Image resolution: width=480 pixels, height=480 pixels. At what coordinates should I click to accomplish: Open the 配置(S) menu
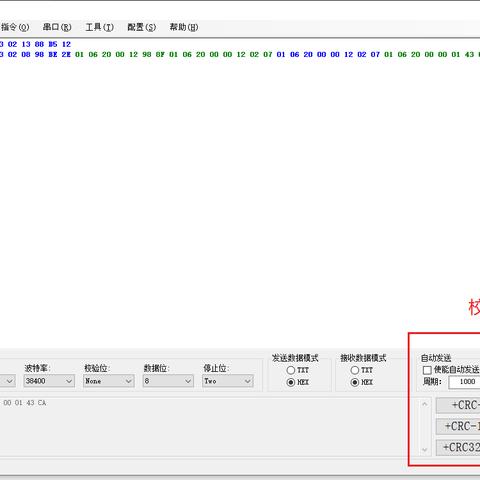[141, 27]
